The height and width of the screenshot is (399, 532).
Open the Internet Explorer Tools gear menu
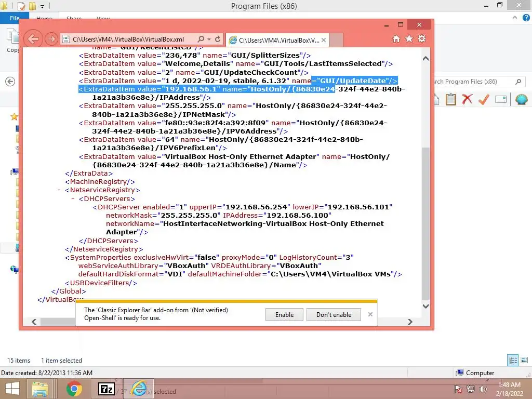(422, 38)
